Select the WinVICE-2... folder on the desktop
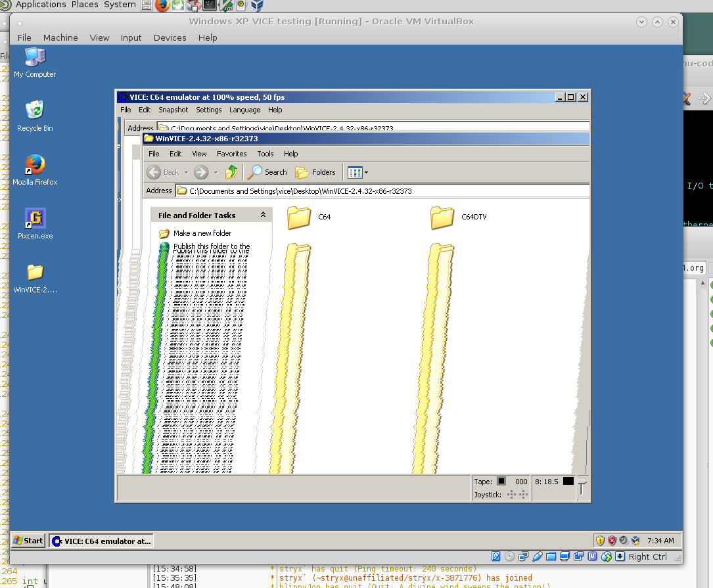This screenshot has height=588, width=713. 35,279
